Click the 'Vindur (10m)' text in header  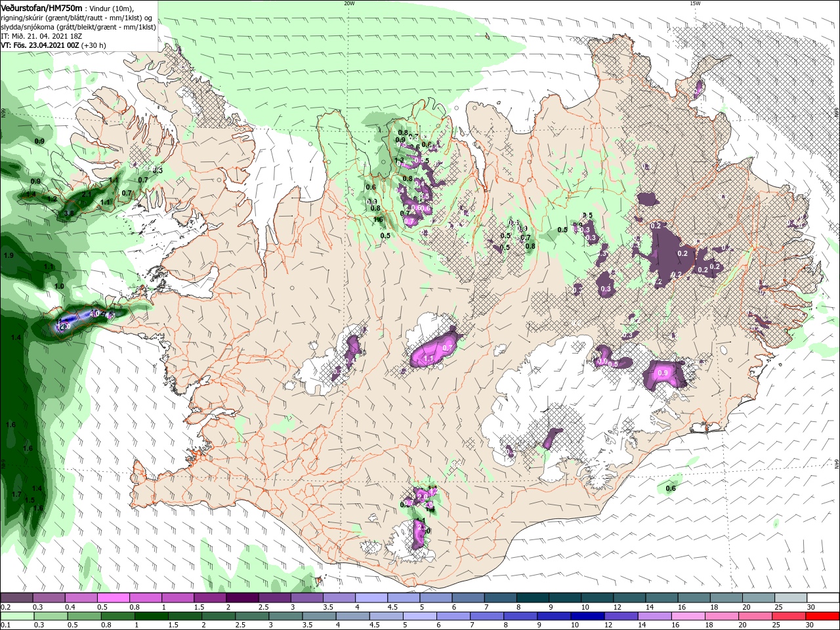coord(112,8)
